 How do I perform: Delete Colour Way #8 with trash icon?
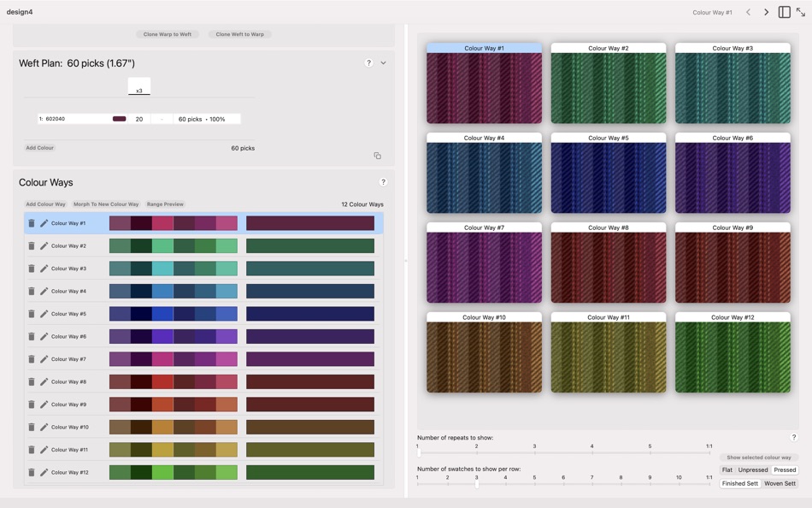pos(31,381)
